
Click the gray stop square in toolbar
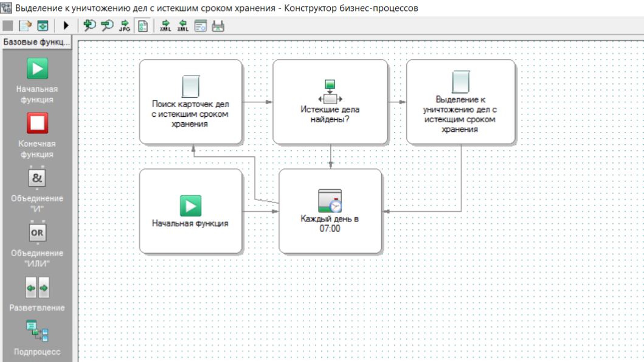coord(8,26)
